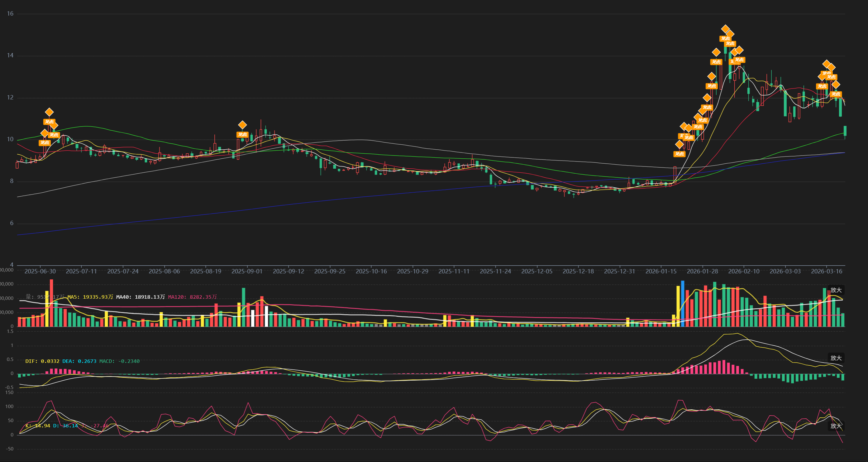Screen dimensions: 868x462
Task: Click the lowest 龙虎 tag in the June 2025 cluster
Action: (45, 143)
